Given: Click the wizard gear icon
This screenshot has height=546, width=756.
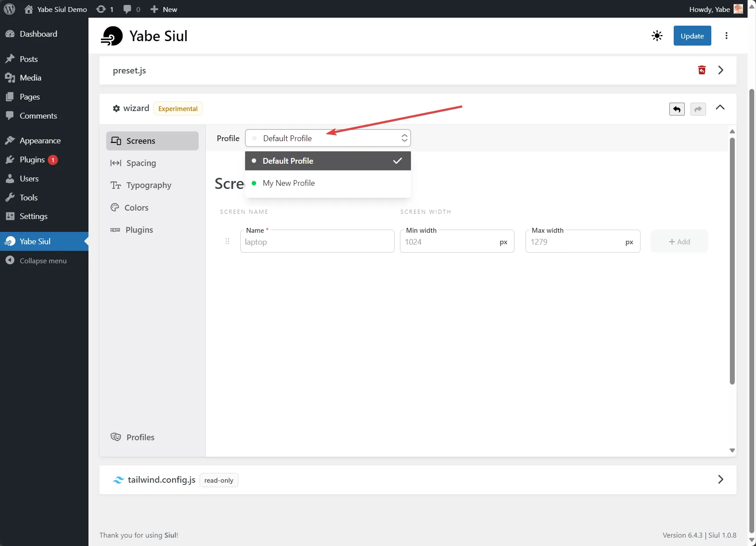Looking at the screenshot, I should [x=116, y=108].
